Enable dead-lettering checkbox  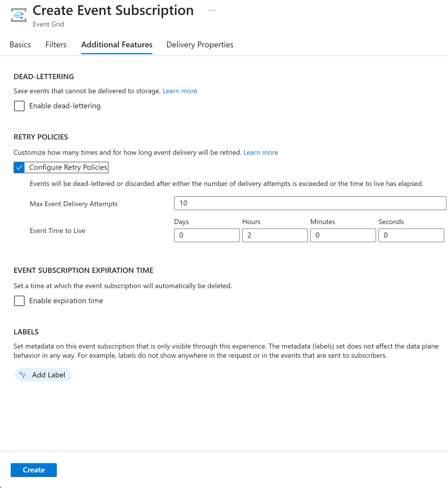point(19,106)
